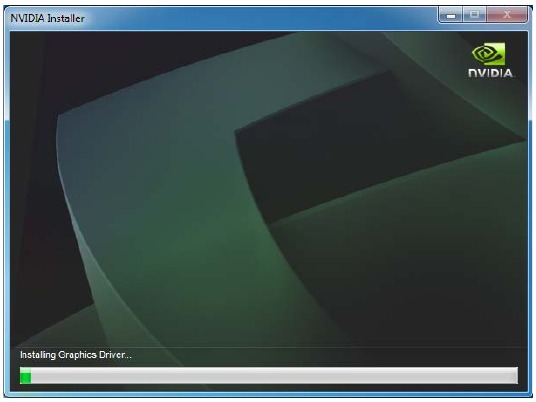
Task: Click the green NVIDIA eye logo
Action: (x=488, y=54)
